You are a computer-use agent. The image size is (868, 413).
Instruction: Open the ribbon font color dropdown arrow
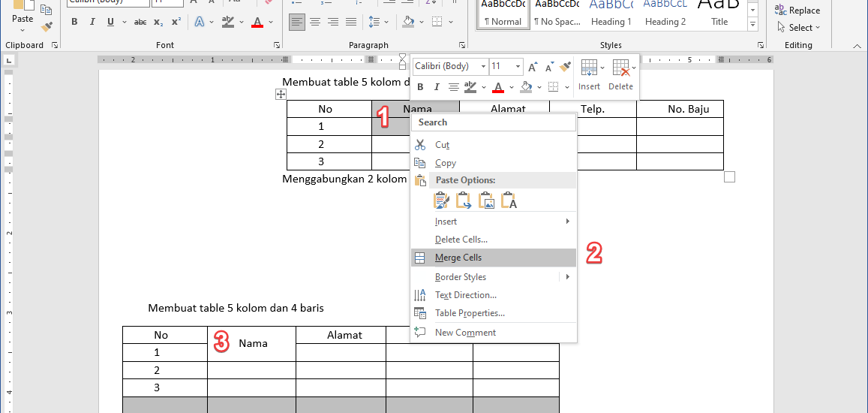click(271, 23)
